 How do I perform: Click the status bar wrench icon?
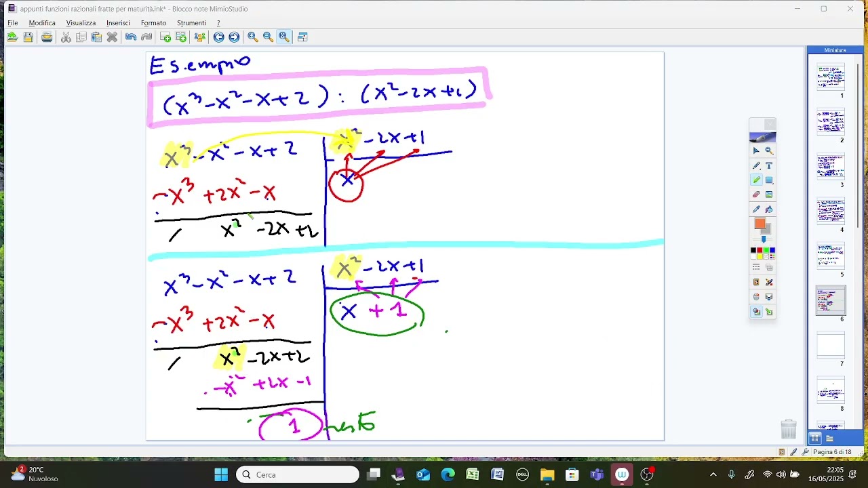click(806, 452)
